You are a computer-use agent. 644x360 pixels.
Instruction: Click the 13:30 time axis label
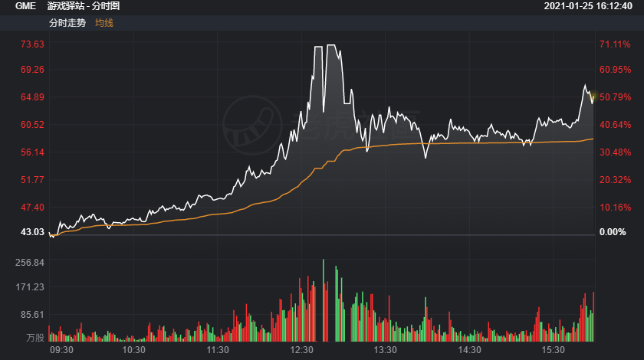click(385, 350)
